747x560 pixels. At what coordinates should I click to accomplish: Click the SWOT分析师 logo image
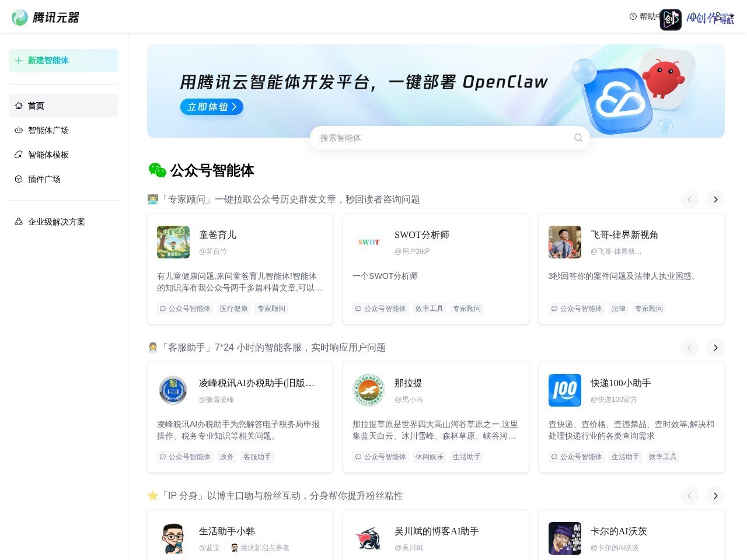coord(369,242)
